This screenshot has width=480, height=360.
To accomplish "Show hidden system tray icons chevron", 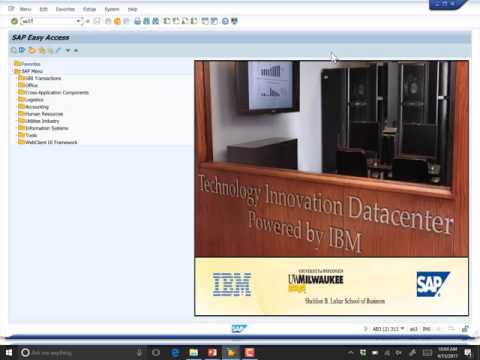I will pos(351,352).
